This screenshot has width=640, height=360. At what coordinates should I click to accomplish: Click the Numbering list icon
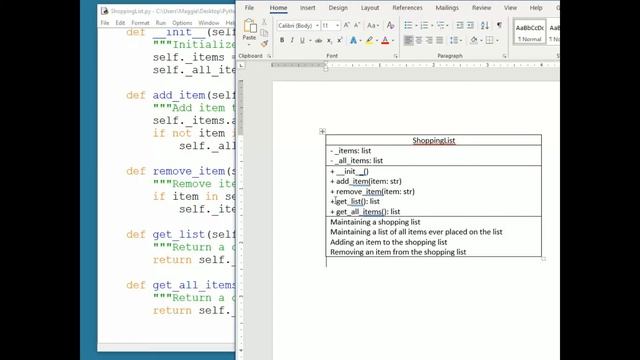(424, 25)
